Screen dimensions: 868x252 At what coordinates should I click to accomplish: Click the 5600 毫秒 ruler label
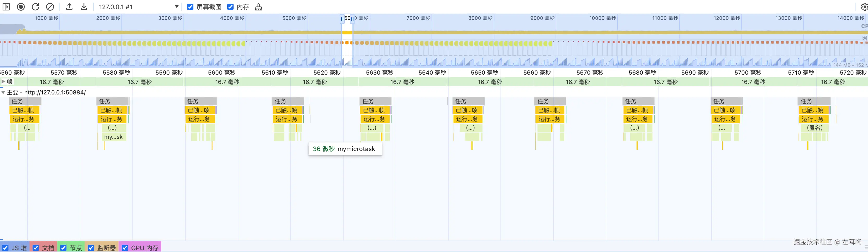[222, 73]
